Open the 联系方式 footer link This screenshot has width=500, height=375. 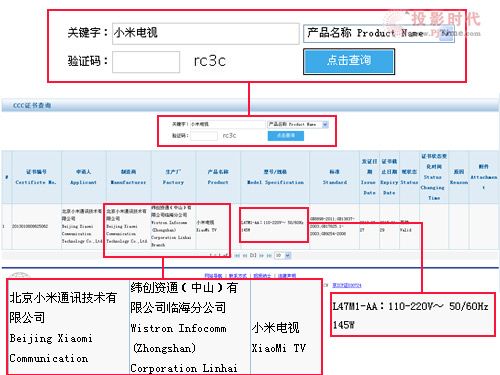coord(238,276)
